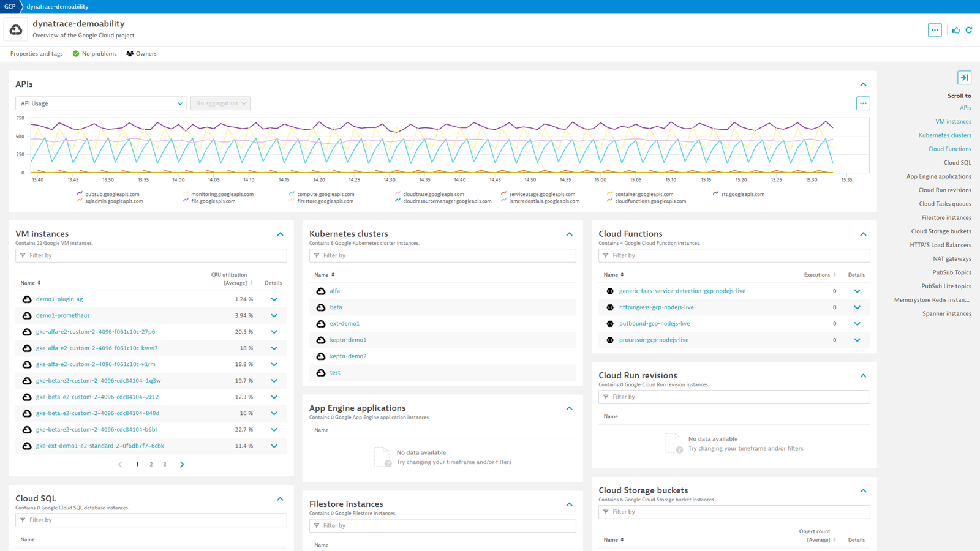980x551 pixels.
Task: Collapse the Scroll to side panel
Action: click(964, 78)
